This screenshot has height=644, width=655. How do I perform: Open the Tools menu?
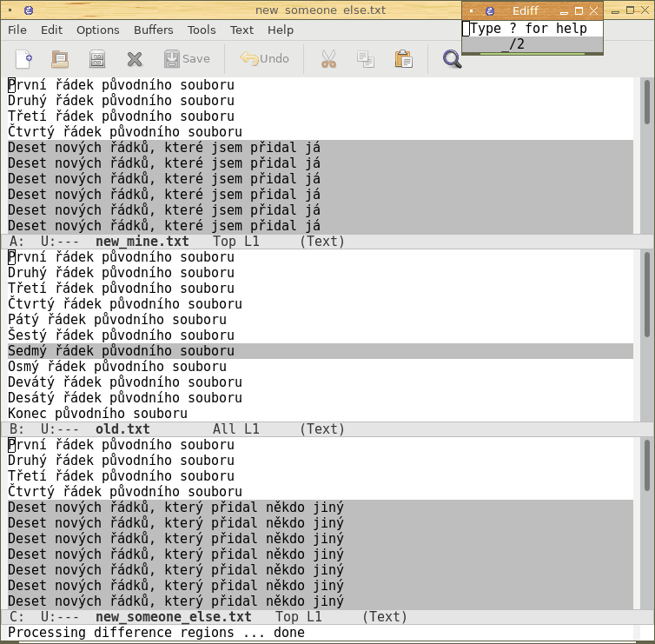point(202,30)
